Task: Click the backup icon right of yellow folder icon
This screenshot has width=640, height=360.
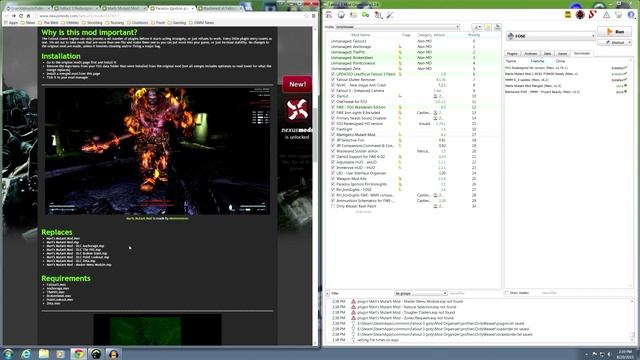Action: click(x=497, y=27)
